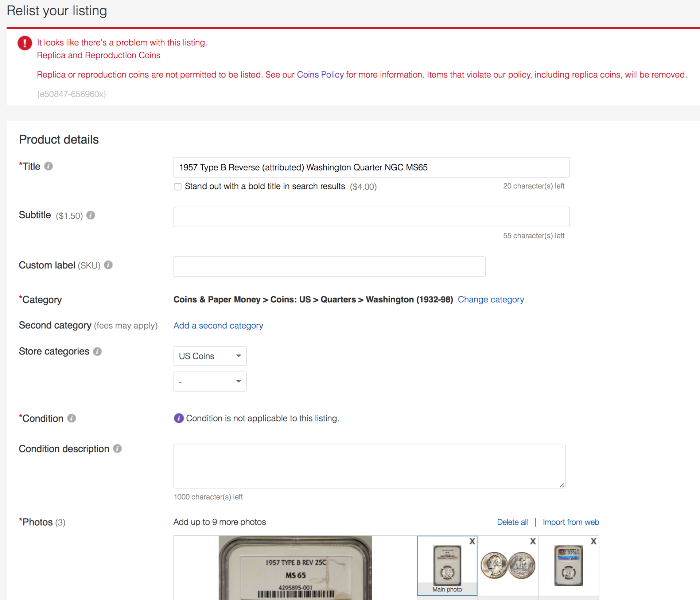
Task: Click into the Subtitle text field
Action: click(x=371, y=217)
